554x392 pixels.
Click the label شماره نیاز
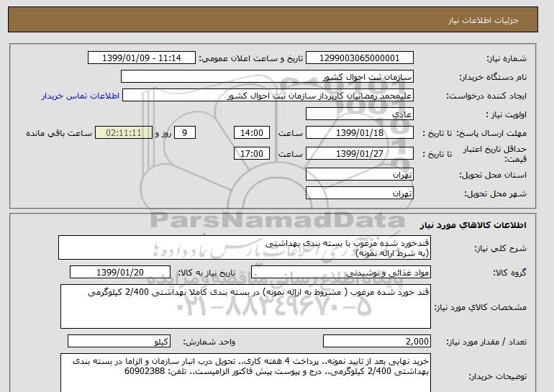click(507, 58)
